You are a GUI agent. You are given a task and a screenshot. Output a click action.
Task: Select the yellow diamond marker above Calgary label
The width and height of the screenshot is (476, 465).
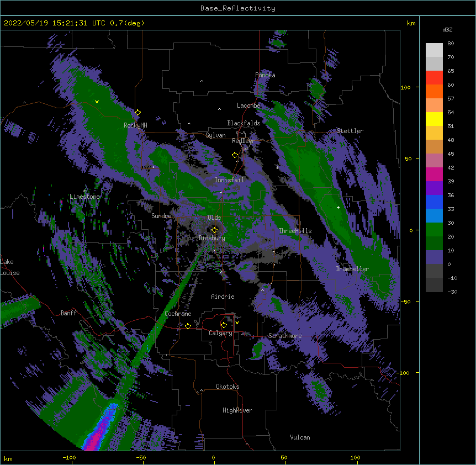(x=224, y=325)
